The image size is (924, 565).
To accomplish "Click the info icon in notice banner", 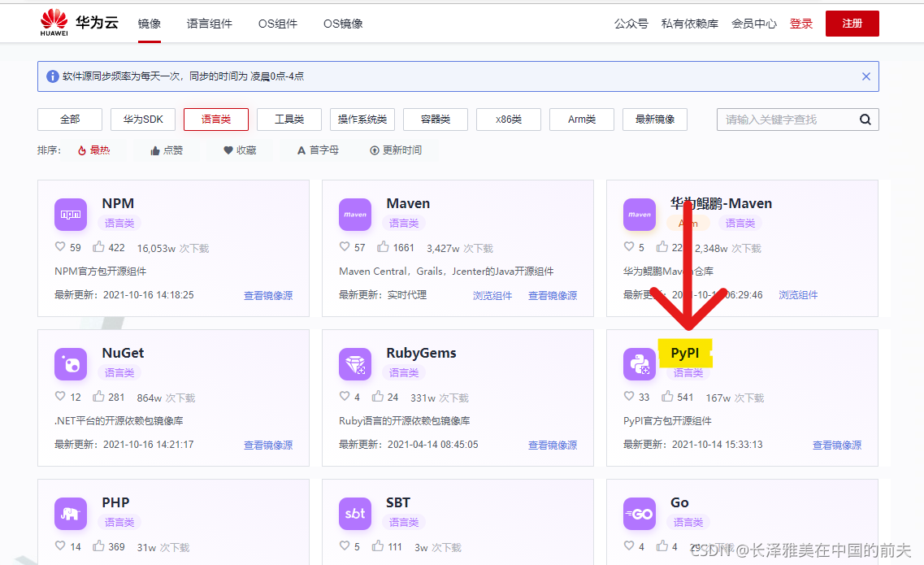I will click(53, 76).
